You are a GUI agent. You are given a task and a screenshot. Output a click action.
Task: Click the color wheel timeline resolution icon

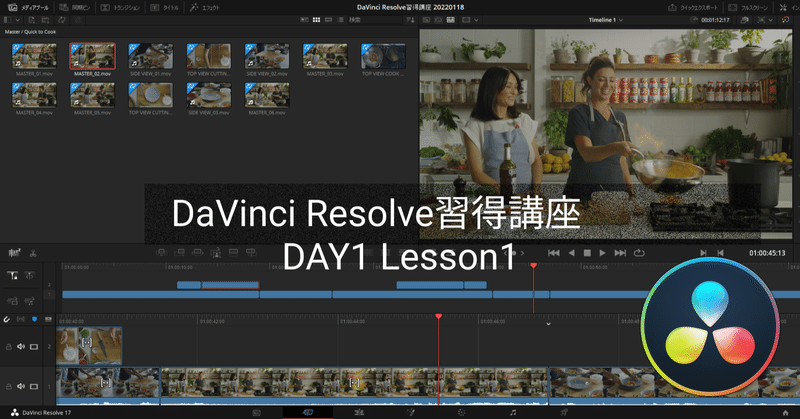click(785, 20)
